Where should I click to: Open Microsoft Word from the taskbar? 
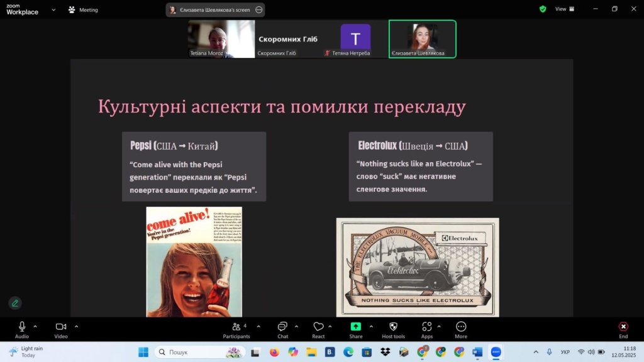click(477, 352)
